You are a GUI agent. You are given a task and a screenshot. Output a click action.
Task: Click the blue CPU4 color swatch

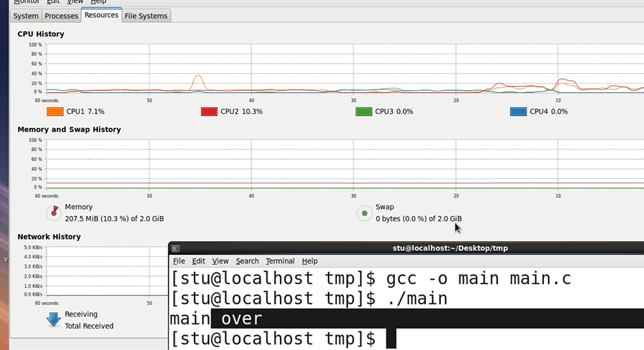518,112
